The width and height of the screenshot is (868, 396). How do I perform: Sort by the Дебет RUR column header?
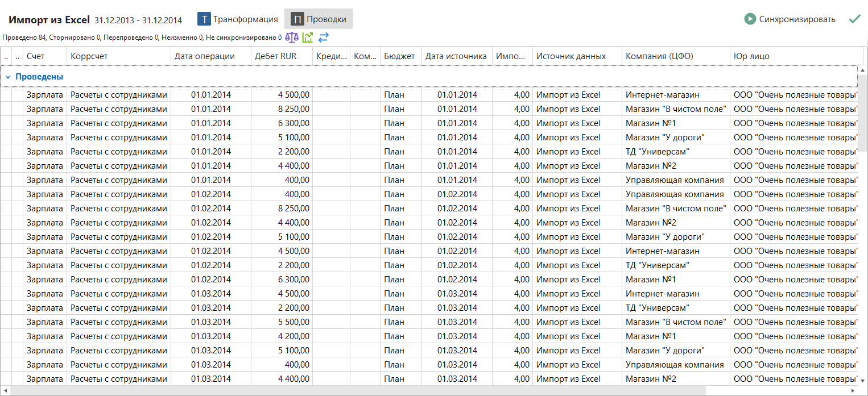tap(275, 56)
